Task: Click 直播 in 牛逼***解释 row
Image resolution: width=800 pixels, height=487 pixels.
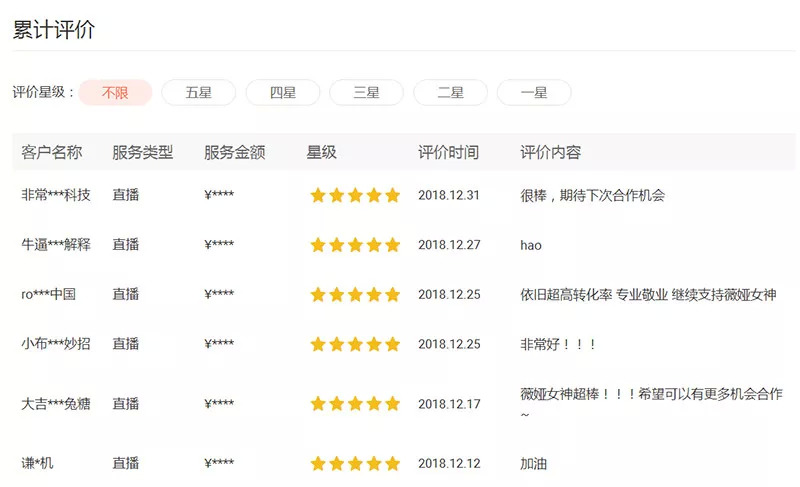Action: pos(126,245)
